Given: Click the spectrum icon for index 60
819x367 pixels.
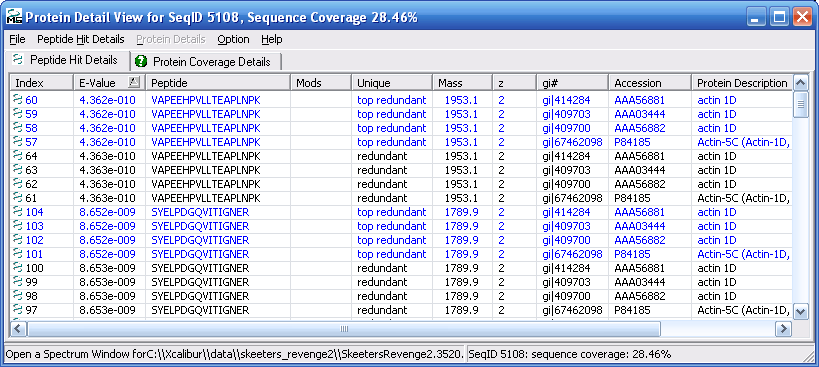Looking at the screenshot, I should [19, 100].
